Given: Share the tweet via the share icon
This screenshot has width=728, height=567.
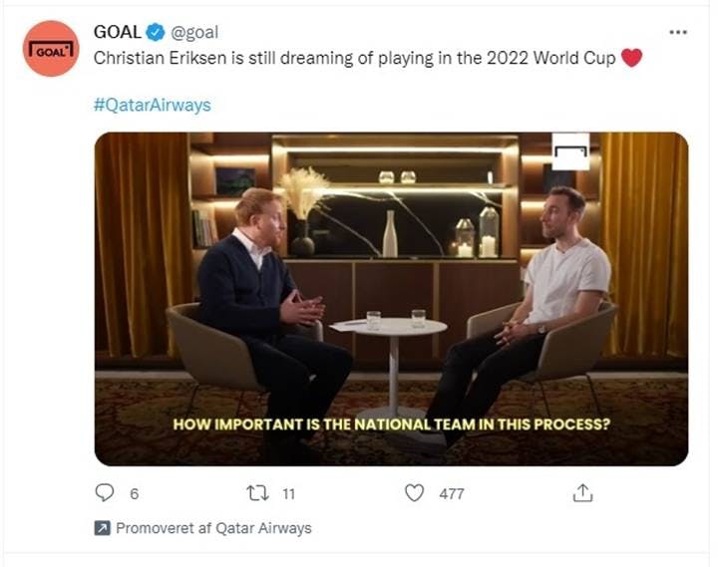Looking at the screenshot, I should 583,492.
